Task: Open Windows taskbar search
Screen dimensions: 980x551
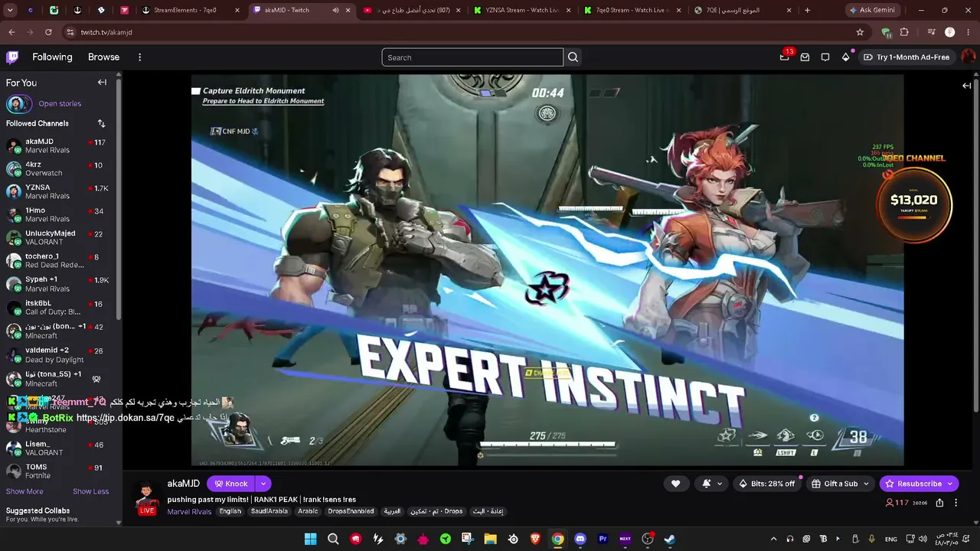Action: [333, 539]
